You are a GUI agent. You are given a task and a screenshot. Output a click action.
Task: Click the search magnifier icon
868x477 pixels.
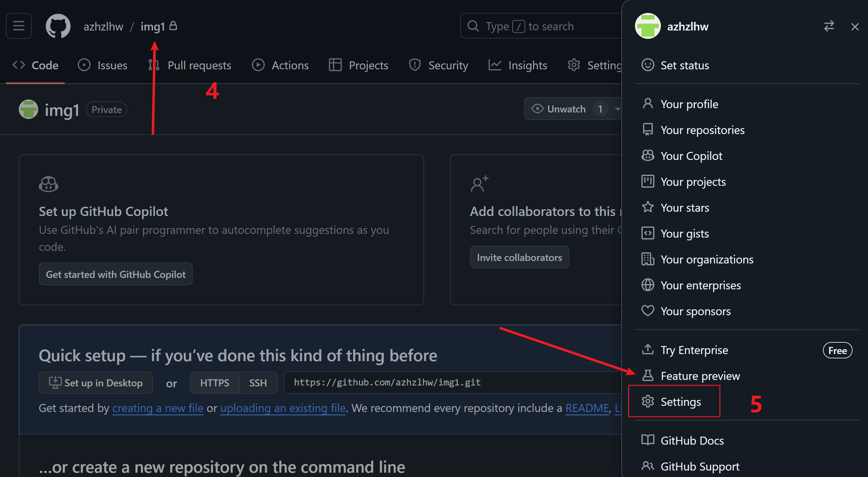click(x=473, y=26)
